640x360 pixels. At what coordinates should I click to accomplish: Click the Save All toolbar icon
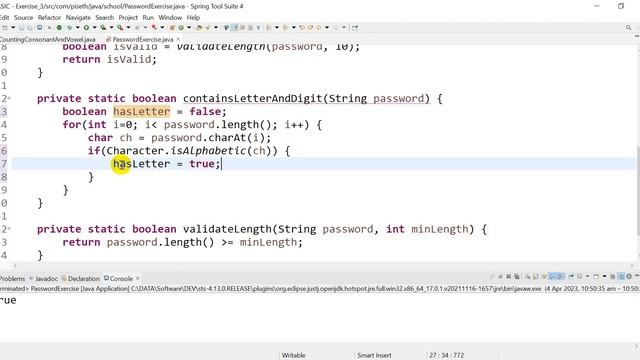coord(30,28)
